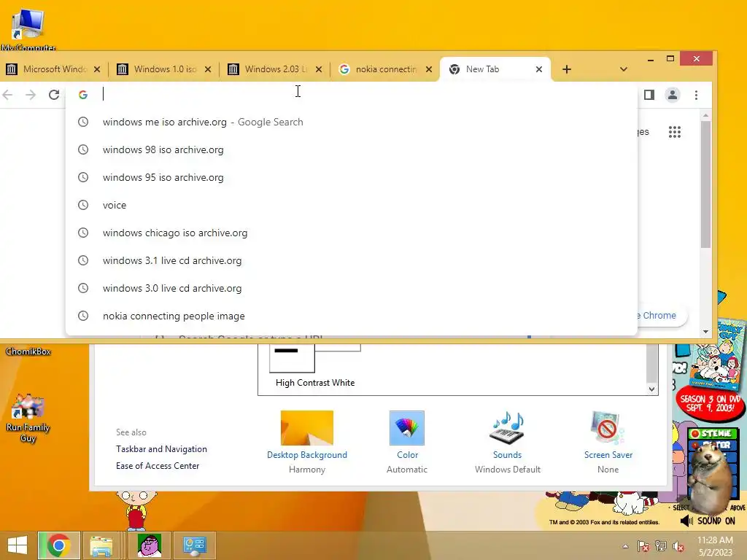Viewport: 747px width, 560px height.
Task: Go back with Chrome's back arrow
Action: pos(7,95)
